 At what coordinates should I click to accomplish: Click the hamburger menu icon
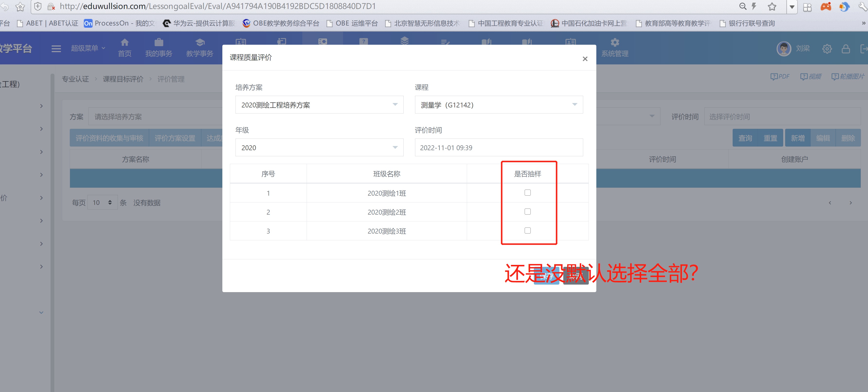coord(56,49)
